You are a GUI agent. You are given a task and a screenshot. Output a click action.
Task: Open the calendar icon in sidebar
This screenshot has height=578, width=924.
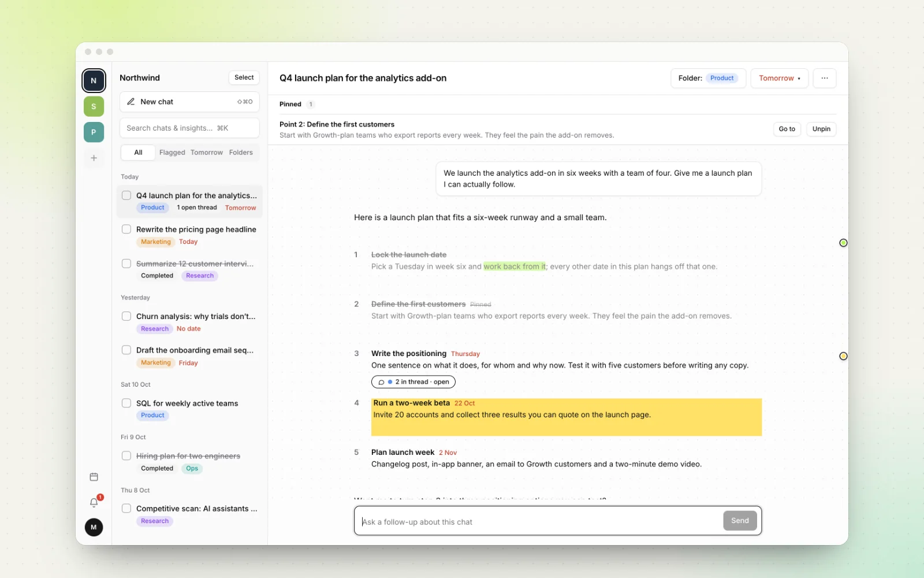94,477
